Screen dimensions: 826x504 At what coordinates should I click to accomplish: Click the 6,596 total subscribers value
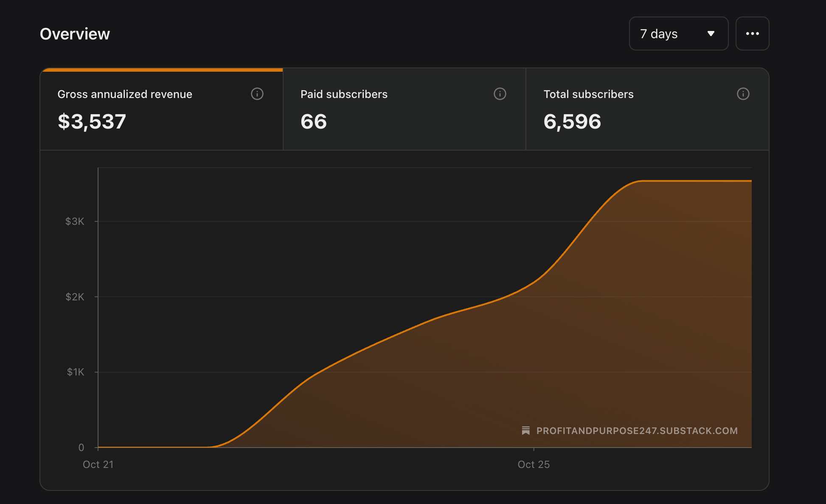point(572,122)
